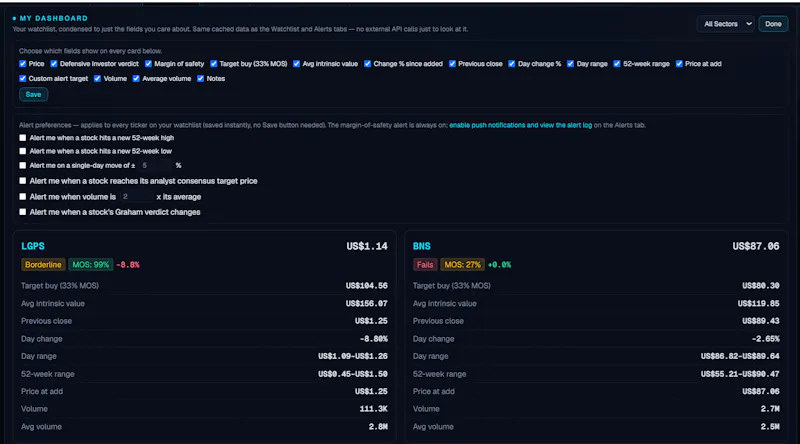Click LGPS day range US$1.09-US$1.26

pyautogui.click(x=353, y=356)
